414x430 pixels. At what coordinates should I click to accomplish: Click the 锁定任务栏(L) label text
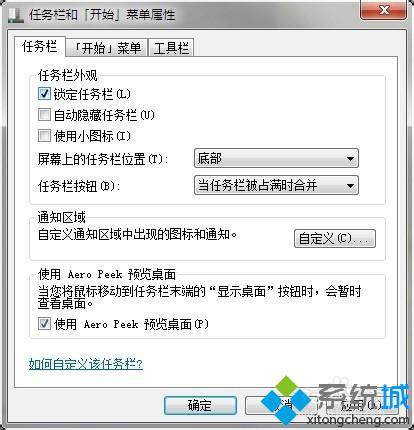[x=92, y=94]
